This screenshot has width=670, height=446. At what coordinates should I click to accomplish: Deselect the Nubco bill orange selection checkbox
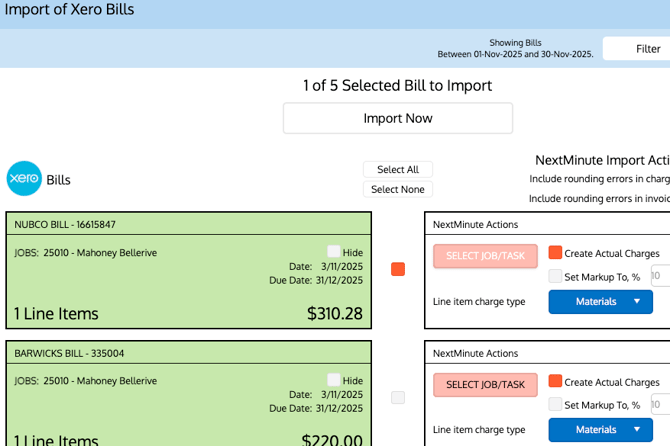(x=398, y=269)
